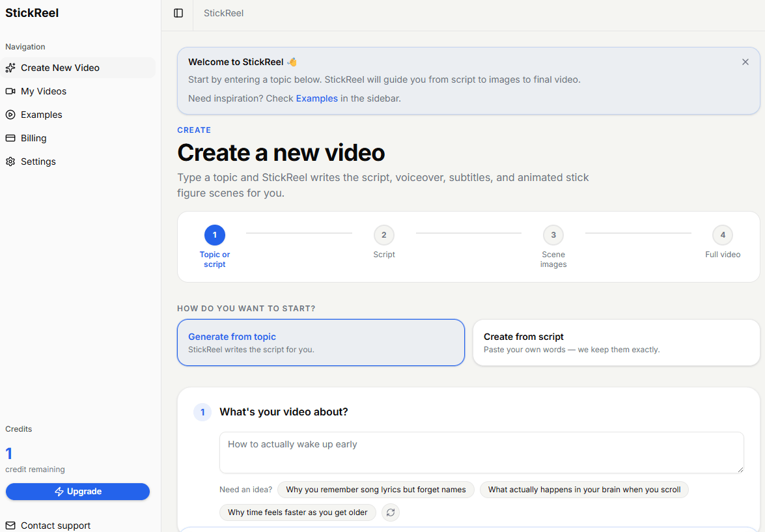Select the Generate from topic option
765x532 pixels.
[320, 343]
